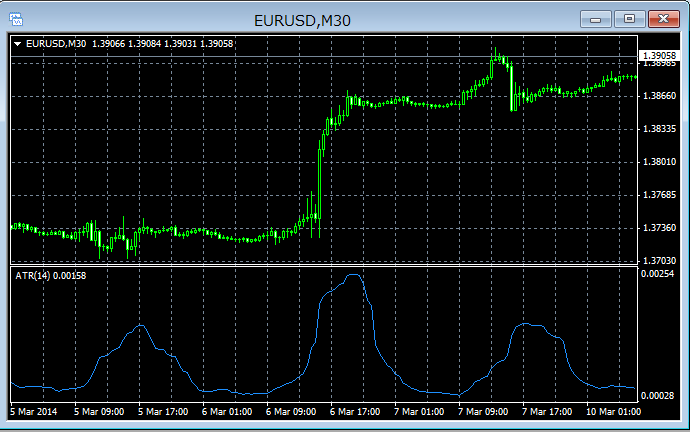
Task: Expand the triangle arrow beside EURUSD,M30 label
Action: [x=18, y=44]
